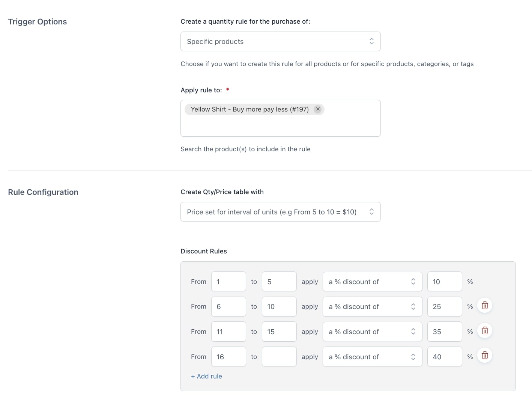Select discount type for rule from 16

372,357
